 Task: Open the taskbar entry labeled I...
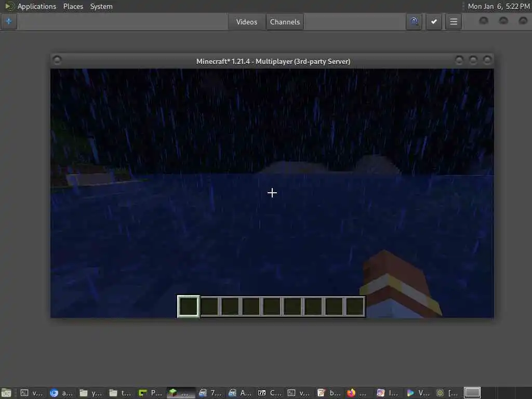[388, 393]
